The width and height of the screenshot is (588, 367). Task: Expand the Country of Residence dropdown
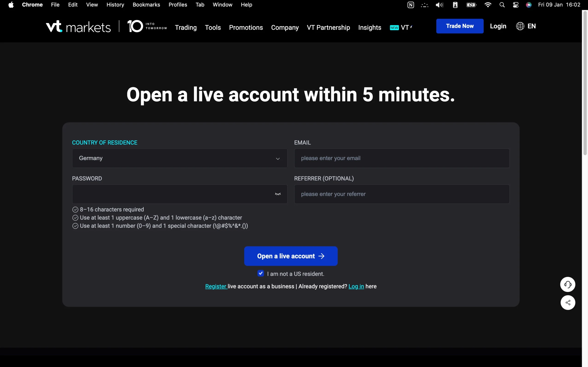180,158
